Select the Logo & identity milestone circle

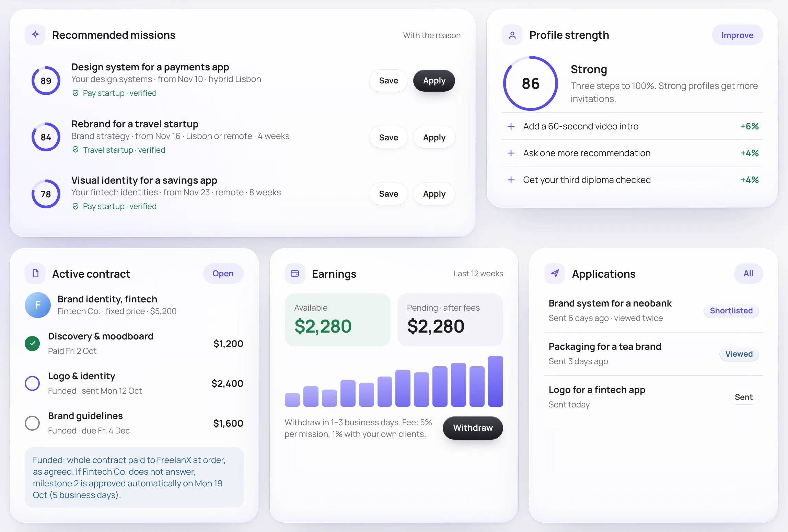click(32, 383)
